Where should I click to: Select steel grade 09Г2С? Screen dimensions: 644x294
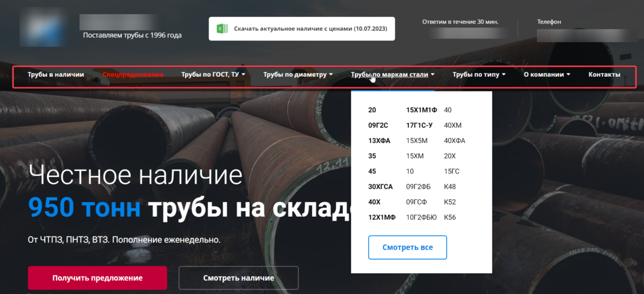coord(378,126)
